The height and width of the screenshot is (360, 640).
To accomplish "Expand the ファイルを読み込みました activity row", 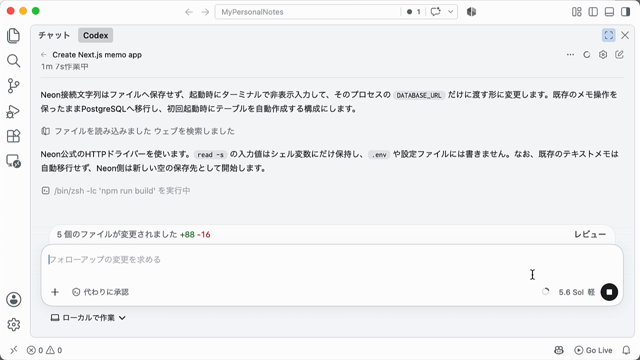I will (138, 131).
